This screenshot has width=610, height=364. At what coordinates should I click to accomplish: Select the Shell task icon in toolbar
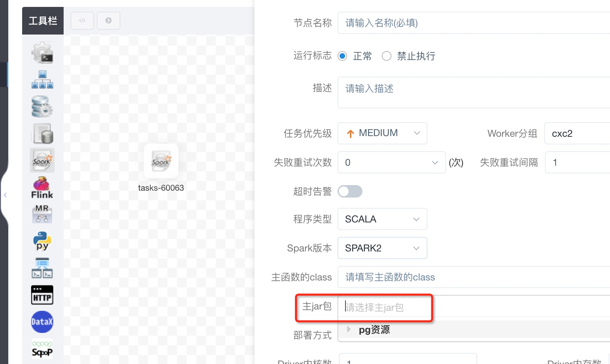pos(42,53)
